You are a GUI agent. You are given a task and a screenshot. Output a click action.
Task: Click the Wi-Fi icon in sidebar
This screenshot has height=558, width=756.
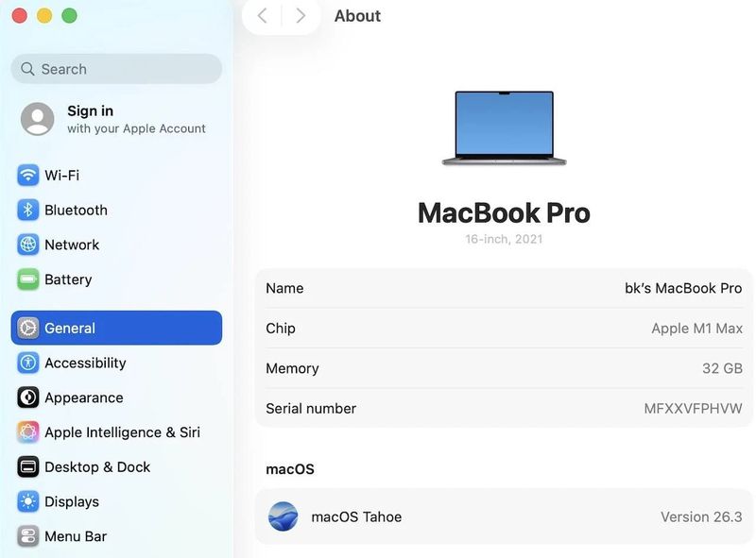[28, 175]
